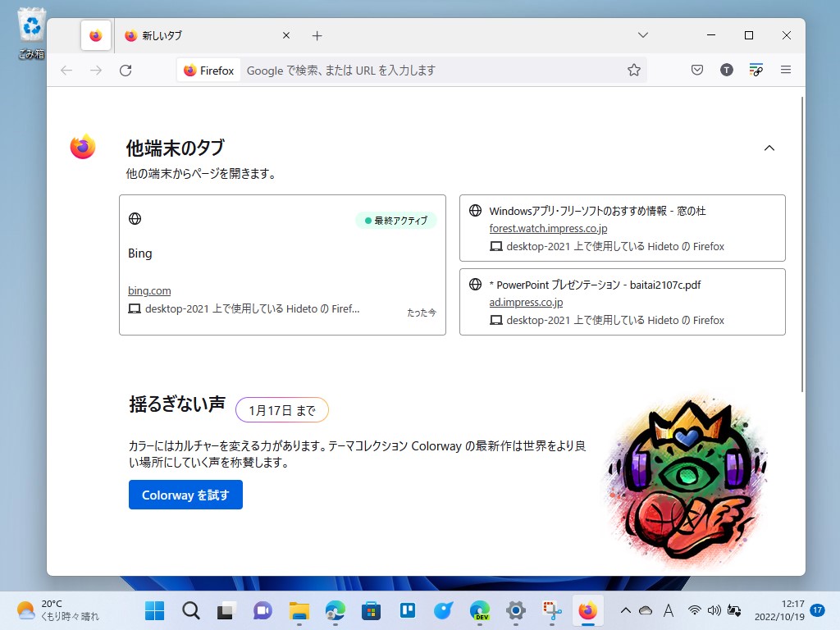This screenshot has width=840, height=630.
Task: Click the extension icon beside the account avatar
Action: (x=756, y=70)
